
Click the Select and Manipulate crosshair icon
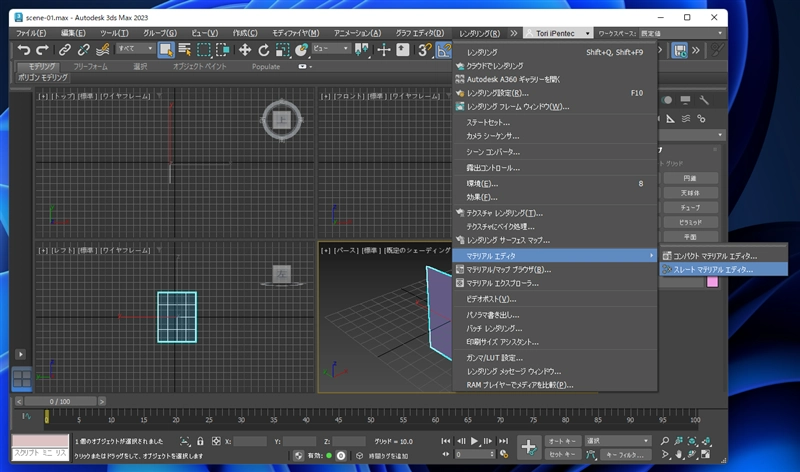[x=384, y=49]
